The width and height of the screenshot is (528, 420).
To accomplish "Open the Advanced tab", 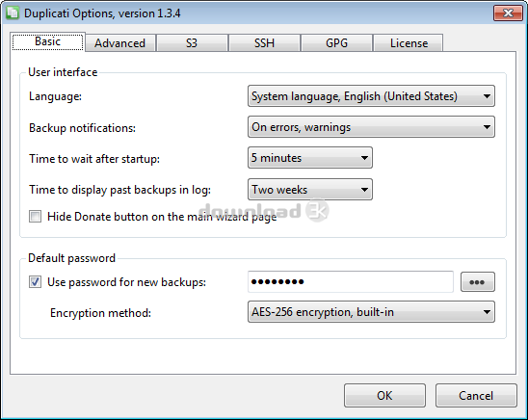I will [x=119, y=43].
